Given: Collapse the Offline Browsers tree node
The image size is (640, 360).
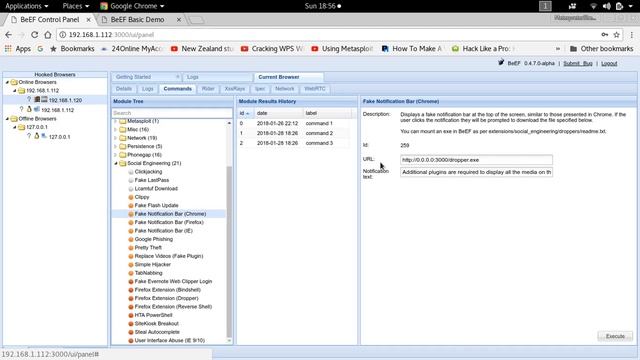Looking at the screenshot, I should point(7,119).
